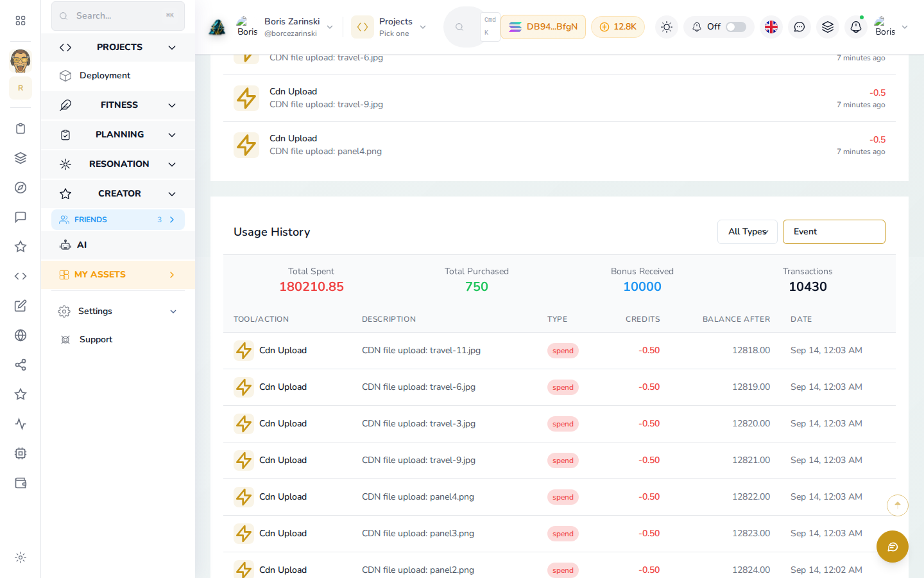Click the R workspace badge in left rail

pos(21,88)
